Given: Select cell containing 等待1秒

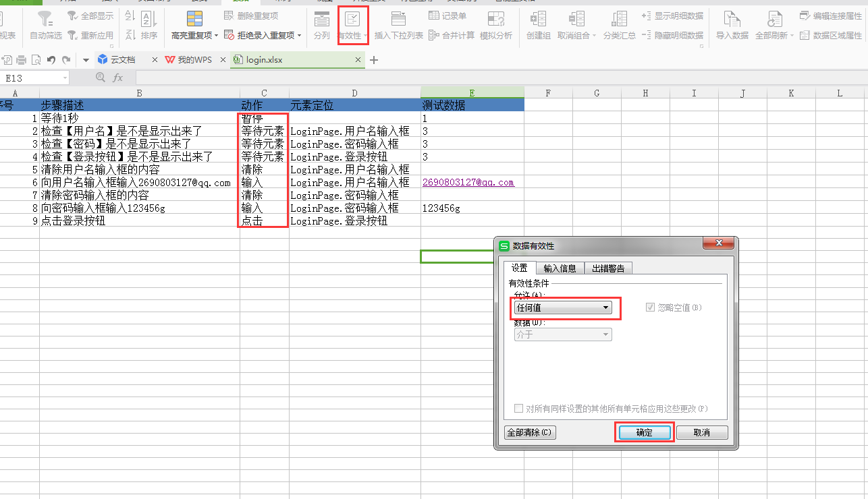Looking at the screenshot, I should [140, 118].
